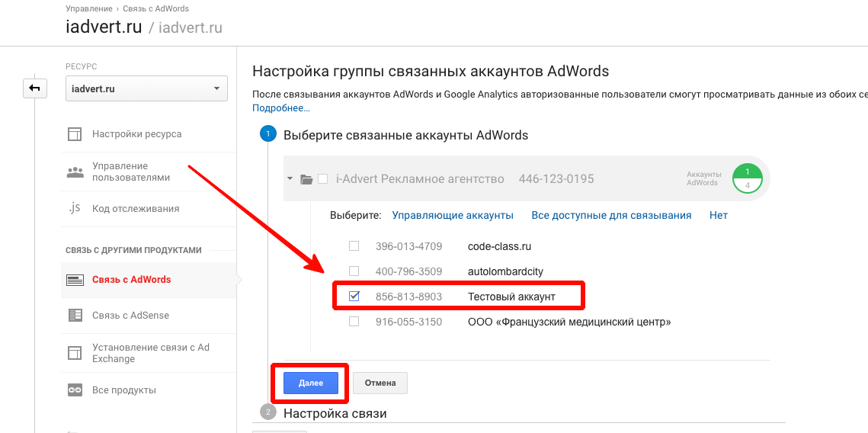Uncheck the Тестовый аккаунт checkbox
The width and height of the screenshot is (868, 433).
[x=354, y=297]
